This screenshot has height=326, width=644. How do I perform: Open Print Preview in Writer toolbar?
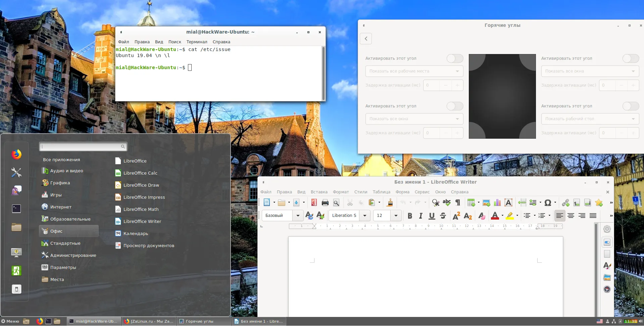(336, 202)
